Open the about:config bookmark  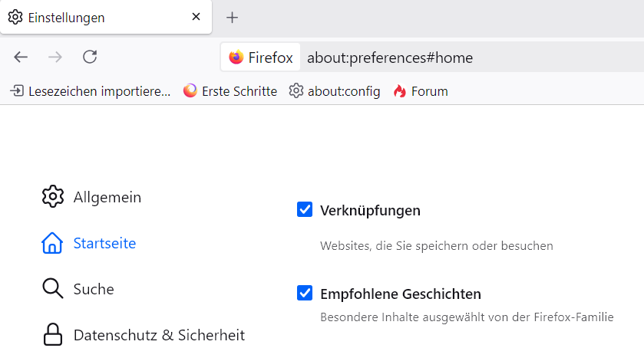click(335, 91)
